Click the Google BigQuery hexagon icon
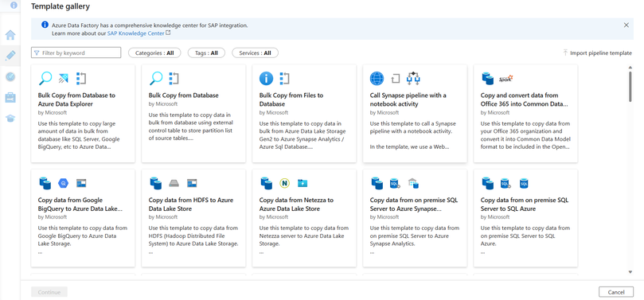The width and height of the screenshot is (644, 300). coord(64,183)
